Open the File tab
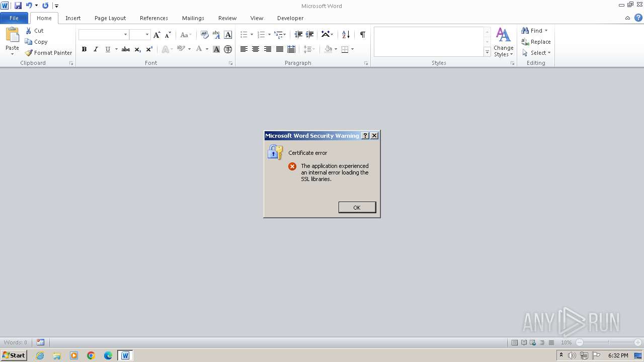This screenshot has width=644, height=362. pos(14,18)
